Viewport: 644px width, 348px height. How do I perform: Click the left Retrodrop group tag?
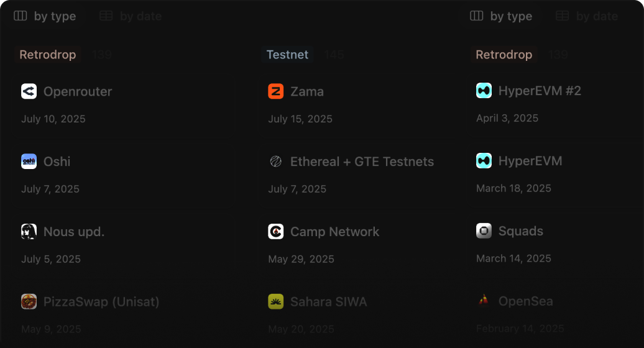tap(47, 55)
